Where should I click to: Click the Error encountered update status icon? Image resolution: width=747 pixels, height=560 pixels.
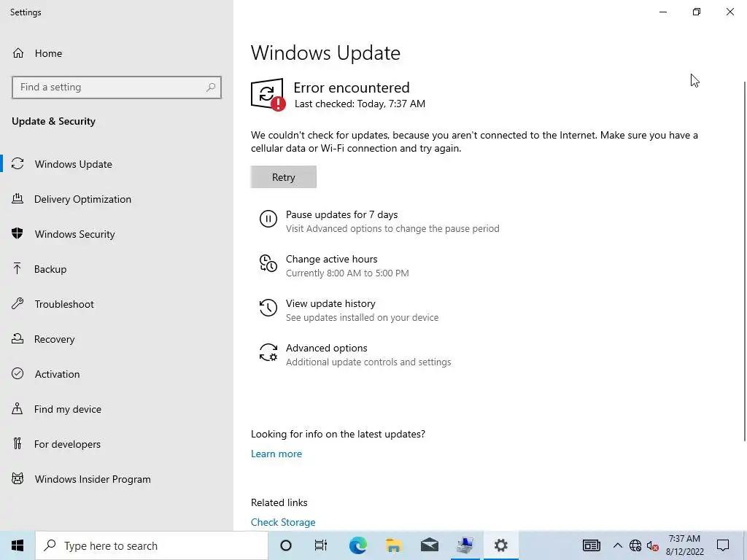pos(268,94)
